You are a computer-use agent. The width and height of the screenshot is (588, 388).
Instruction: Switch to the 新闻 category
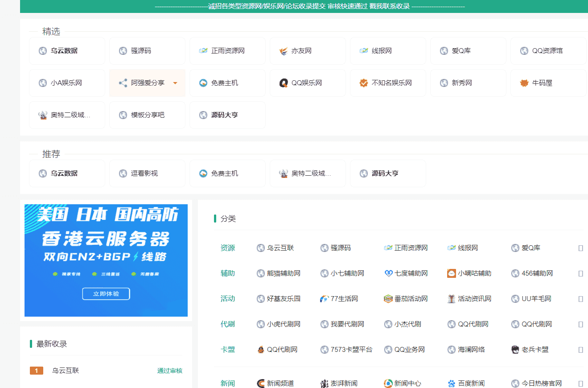pyautogui.click(x=228, y=383)
